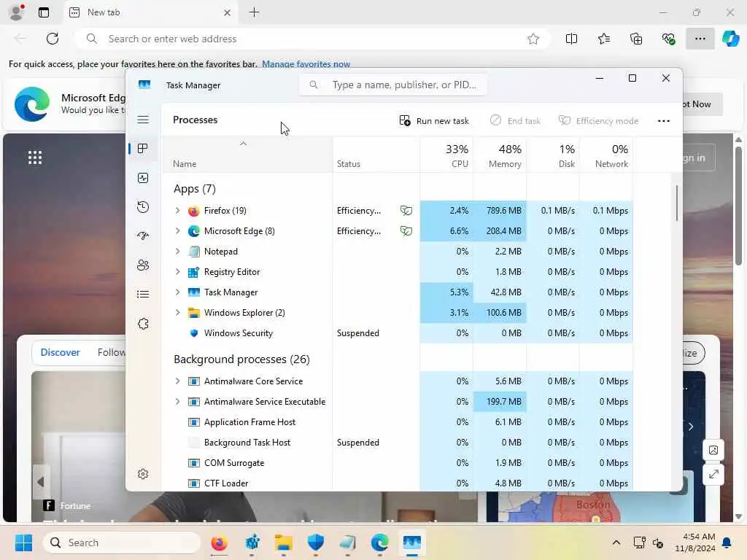Open Edge collections icon
The height and width of the screenshot is (560, 747).
[x=636, y=39]
